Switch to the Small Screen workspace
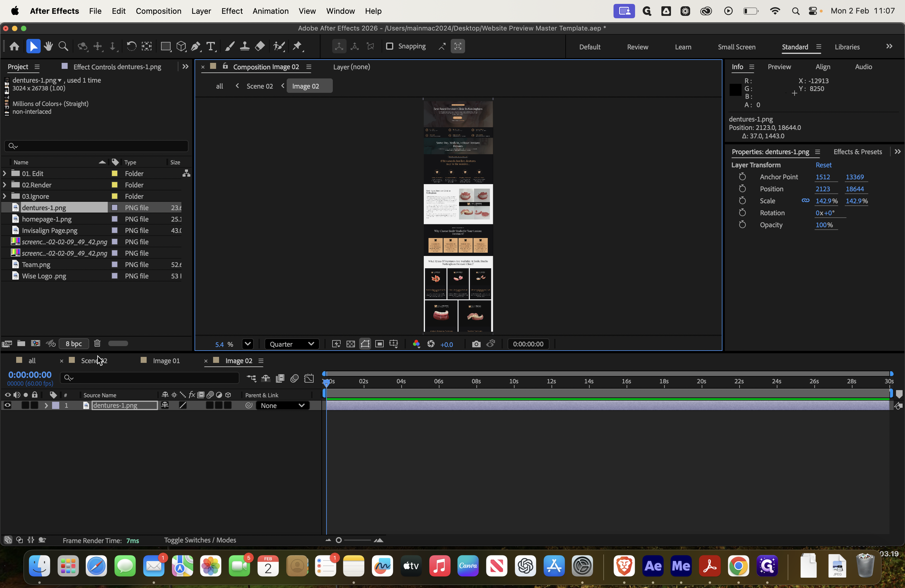This screenshot has height=588, width=905. coord(736,46)
